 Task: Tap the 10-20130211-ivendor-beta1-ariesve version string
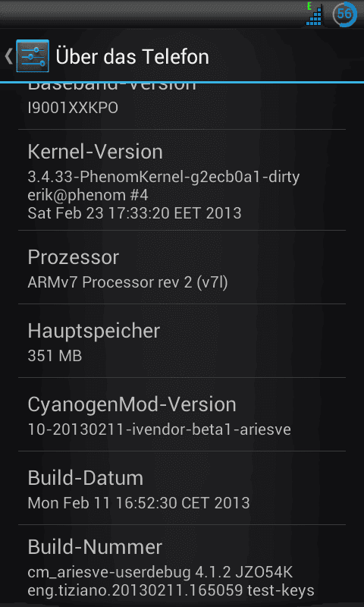pos(159,429)
